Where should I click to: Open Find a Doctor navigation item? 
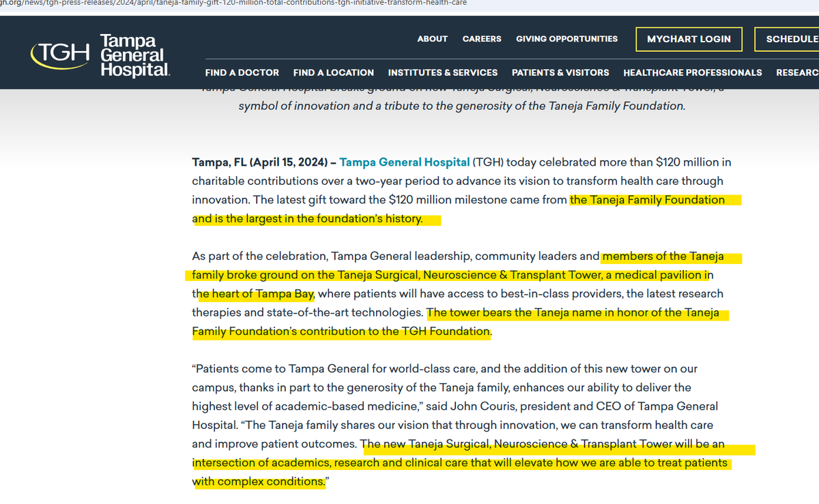pyautogui.click(x=242, y=72)
